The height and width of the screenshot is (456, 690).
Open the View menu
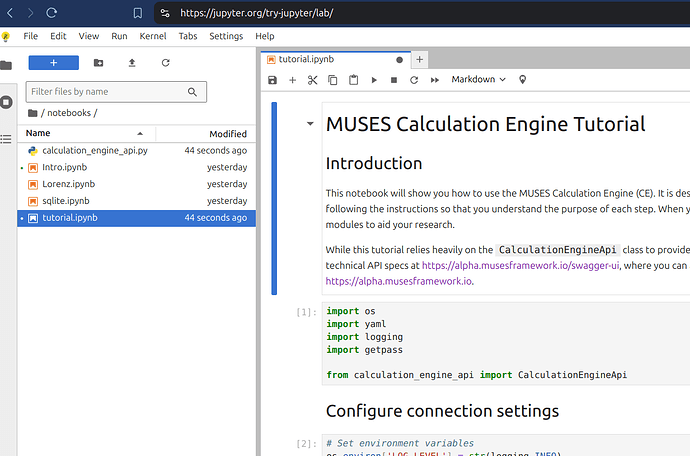click(x=89, y=36)
